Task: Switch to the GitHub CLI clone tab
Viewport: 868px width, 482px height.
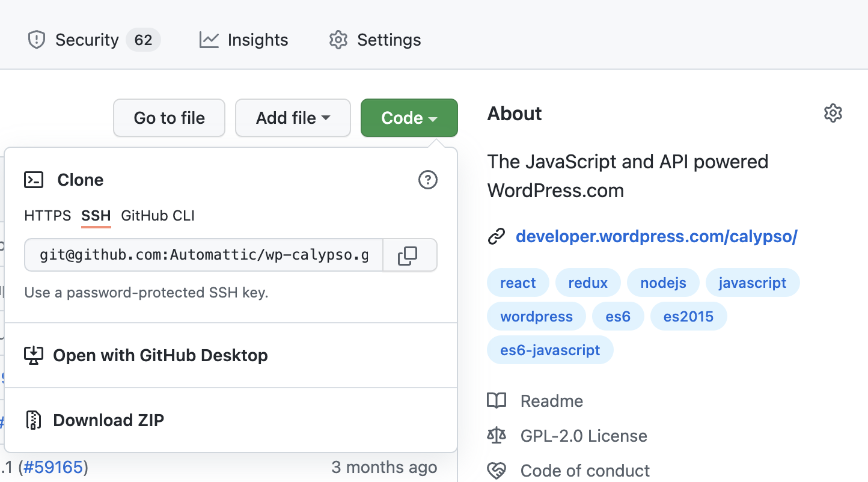Action: (x=158, y=216)
